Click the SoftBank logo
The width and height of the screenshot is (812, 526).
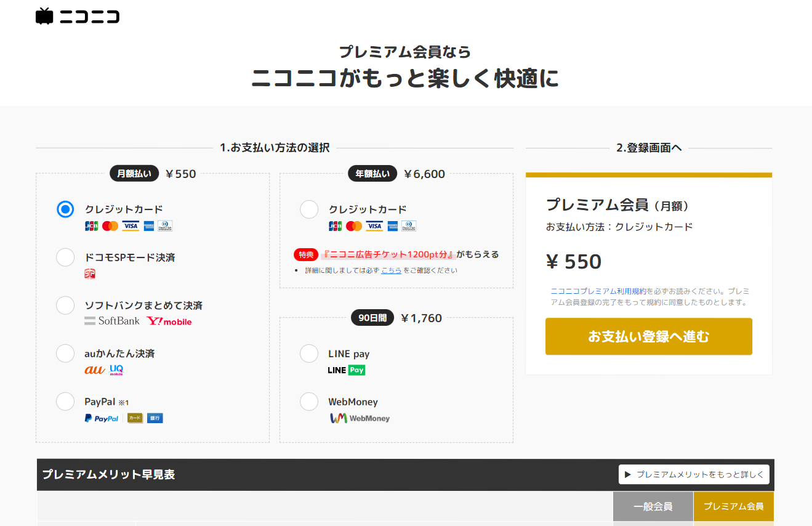click(x=112, y=321)
